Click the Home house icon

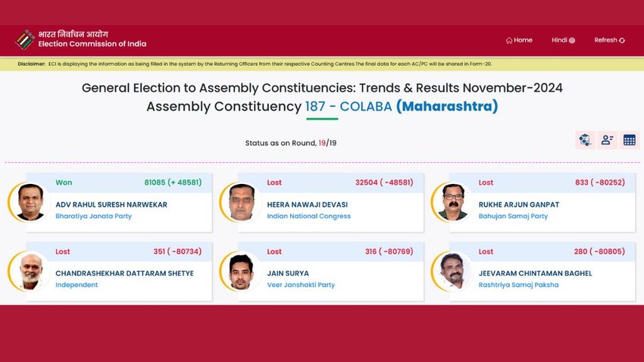pos(509,40)
